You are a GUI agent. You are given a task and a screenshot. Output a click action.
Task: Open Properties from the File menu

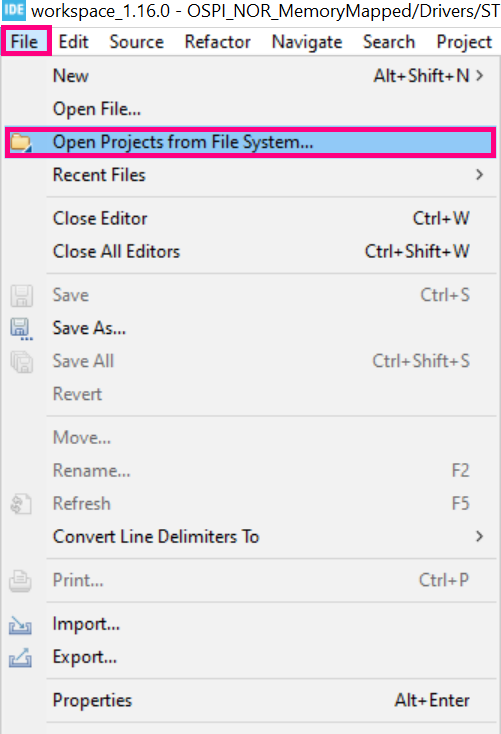coord(92,701)
